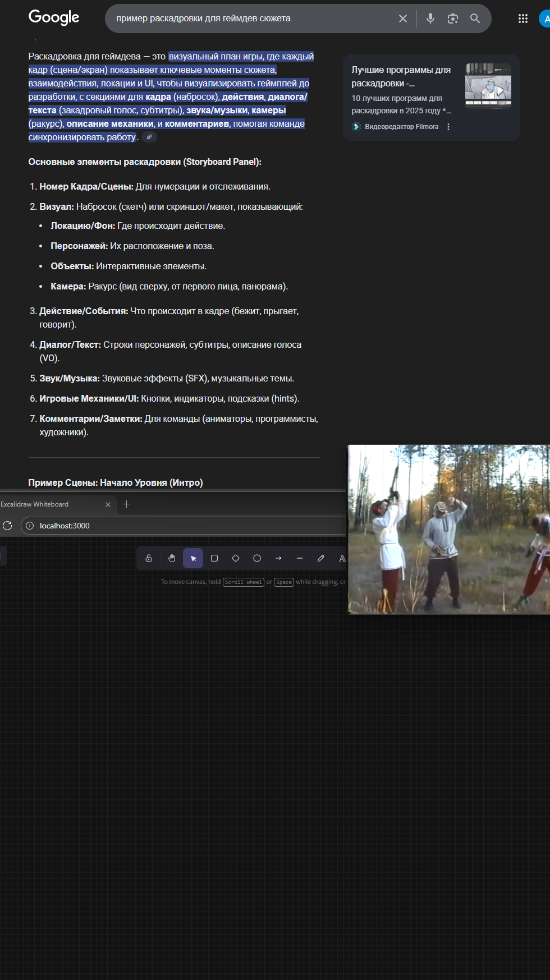Reload the localhost:3000 page
The width and height of the screenshot is (550, 980).
[7, 526]
